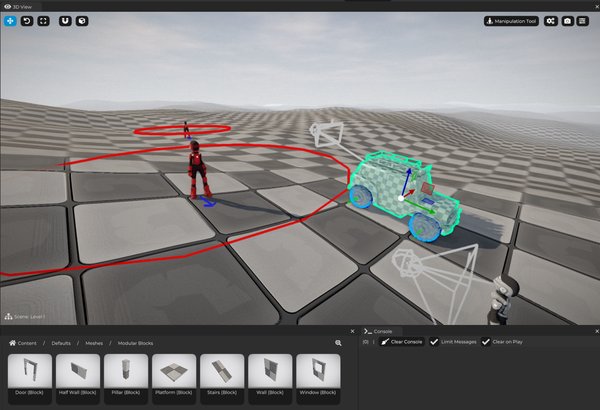Viewport: 600px width, 410px height.
Task: Toggle the Clear on Play checkbox
Action: click(x=487, y=342)
